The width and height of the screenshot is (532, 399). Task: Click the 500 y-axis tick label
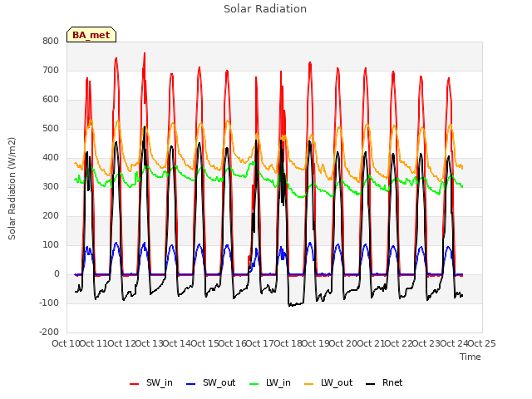pos(51,129)
